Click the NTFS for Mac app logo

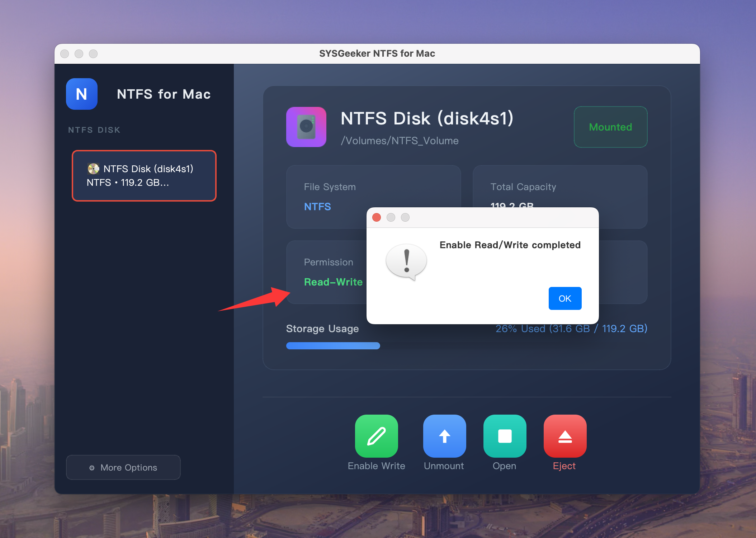tap(81, 94)
